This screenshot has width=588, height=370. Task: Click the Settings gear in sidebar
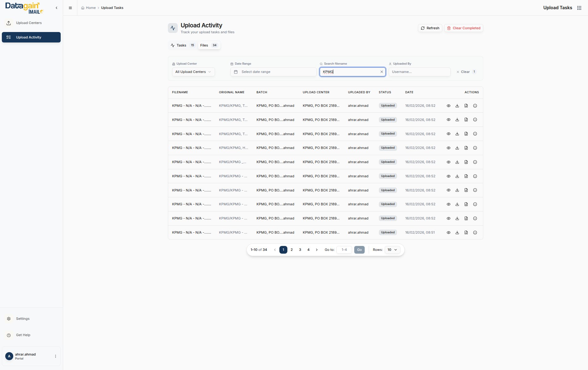tap(9, 319)
